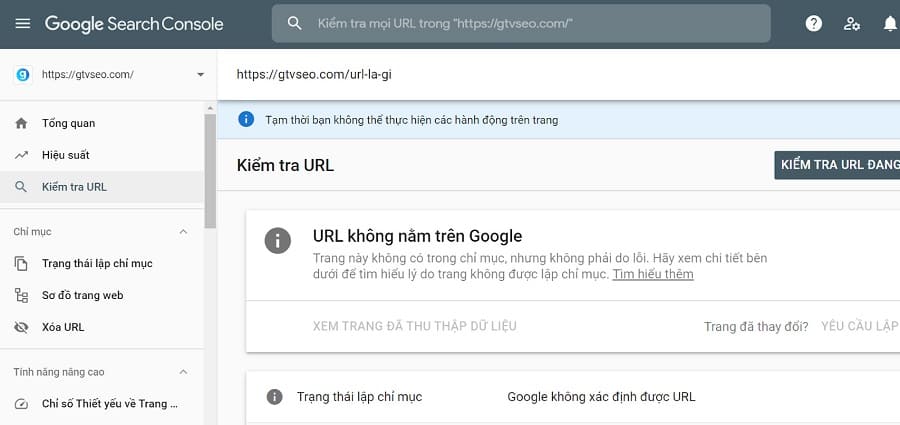This screenshot has height=425, width=900.
Task: Click the grey info icon beside URL không nằm trên Google
Action: [278, 240]
